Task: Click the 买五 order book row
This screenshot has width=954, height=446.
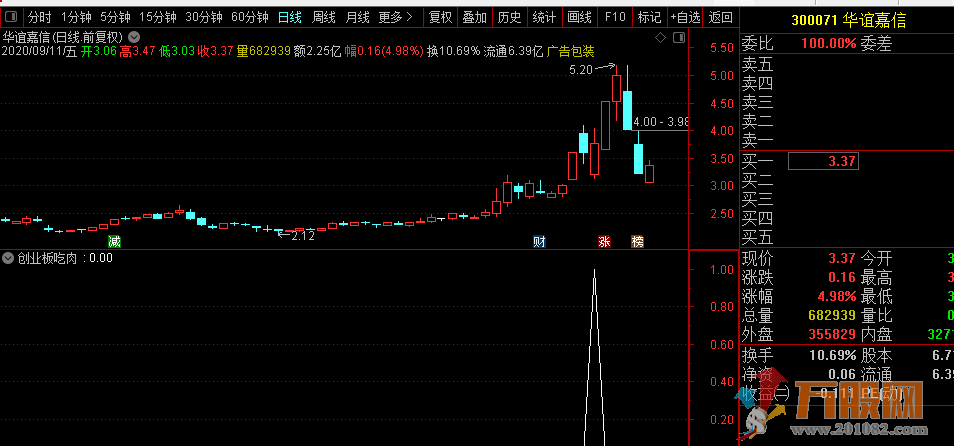Action: click(x=847, y=237)
